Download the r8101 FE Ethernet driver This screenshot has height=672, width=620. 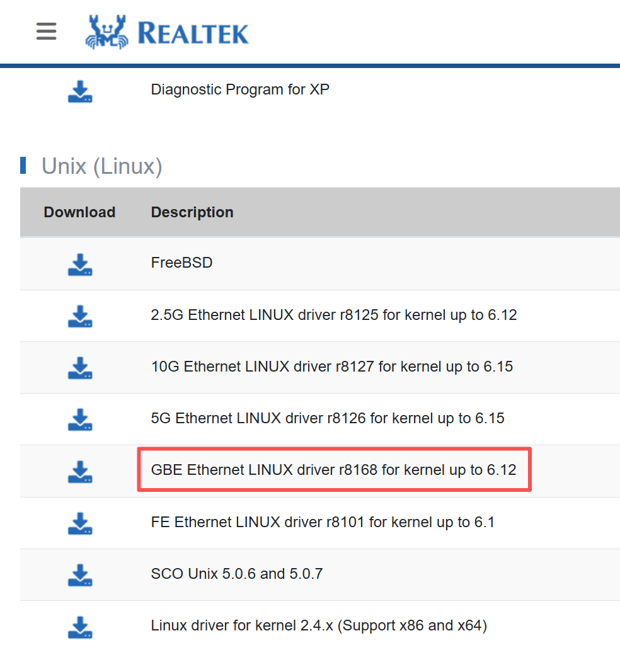click(80, 523)
